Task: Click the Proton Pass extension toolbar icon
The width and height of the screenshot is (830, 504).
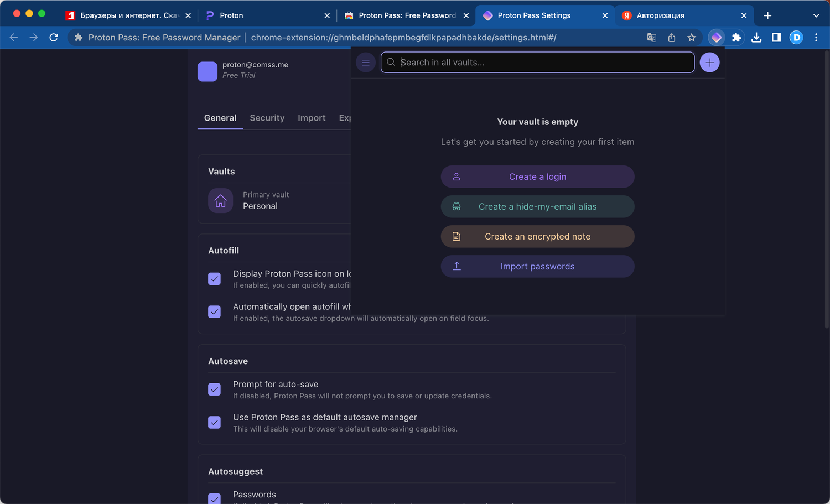Action: pos(717,38)
